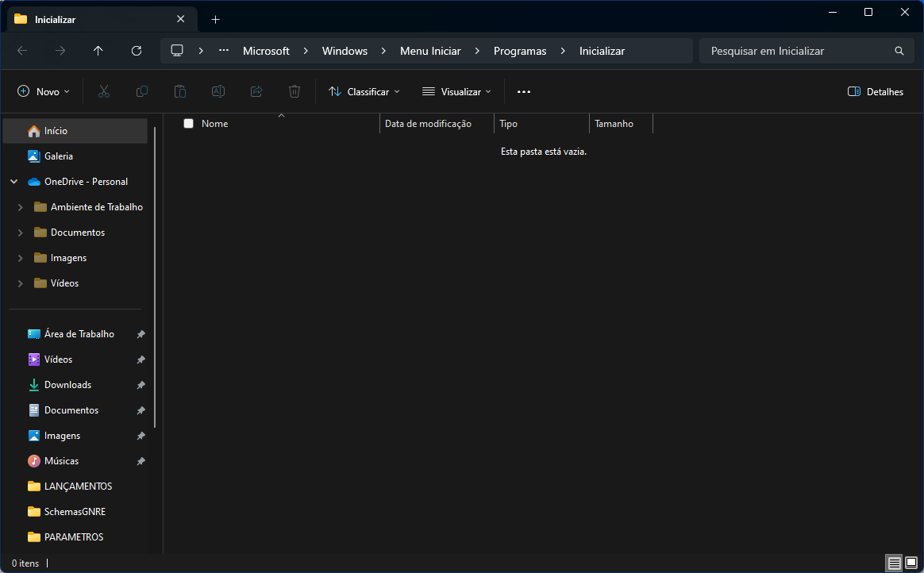Collapse the OneDrive - Personal tree node
The height and width of the screenshot is (573, 924).
point(14,182)
